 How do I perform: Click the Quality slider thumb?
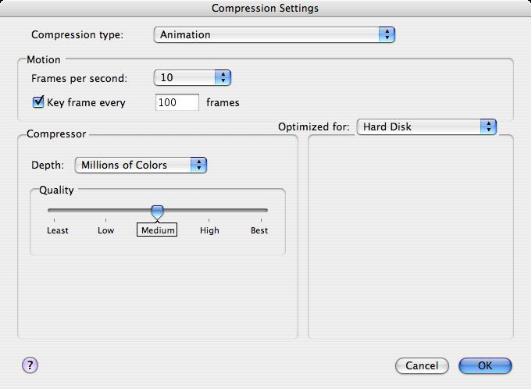pos(157,212)
